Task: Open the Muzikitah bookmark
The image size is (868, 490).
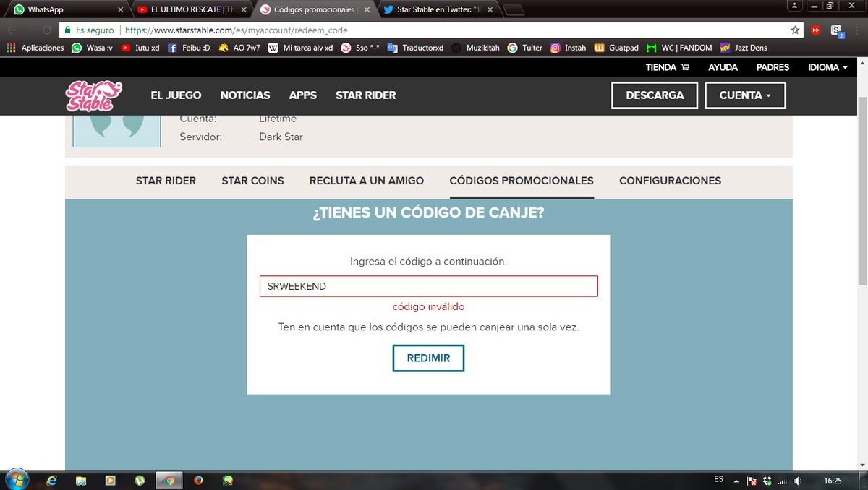Action: (475, 48)
